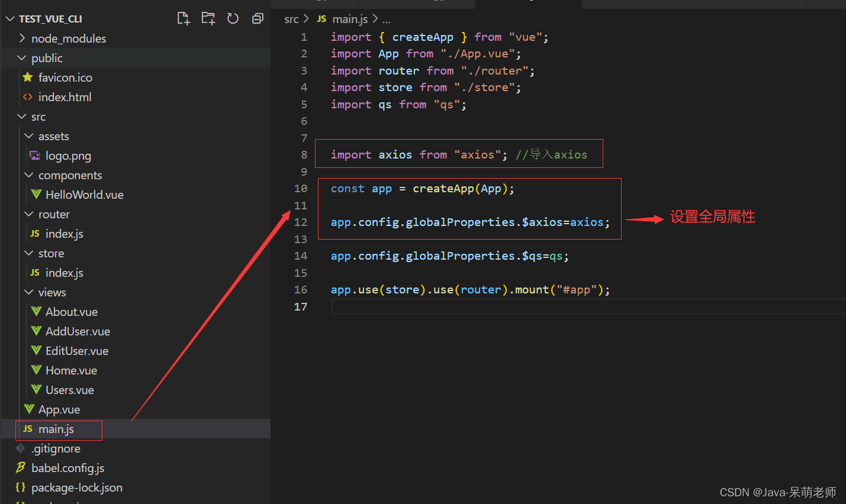Click the Vue icon beside AddUser.vue
The height and width of the screenshot is (504, 846).
[36, 331]
